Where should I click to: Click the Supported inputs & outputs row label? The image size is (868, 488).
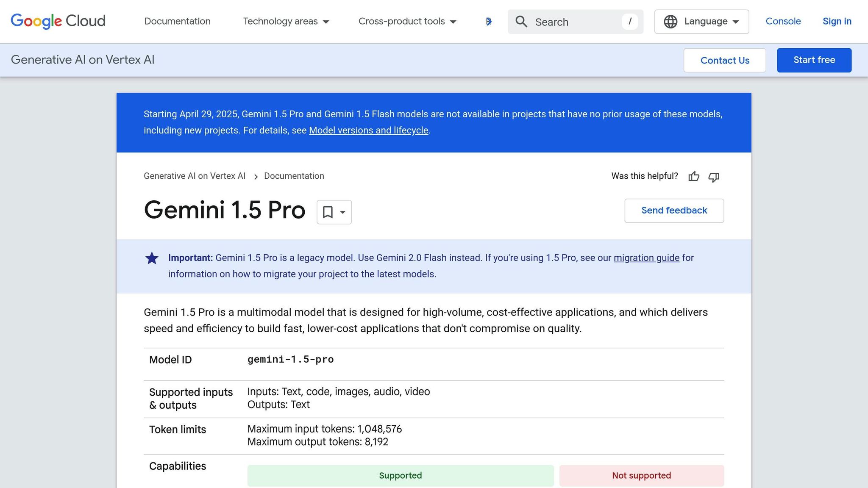point(191,399)
